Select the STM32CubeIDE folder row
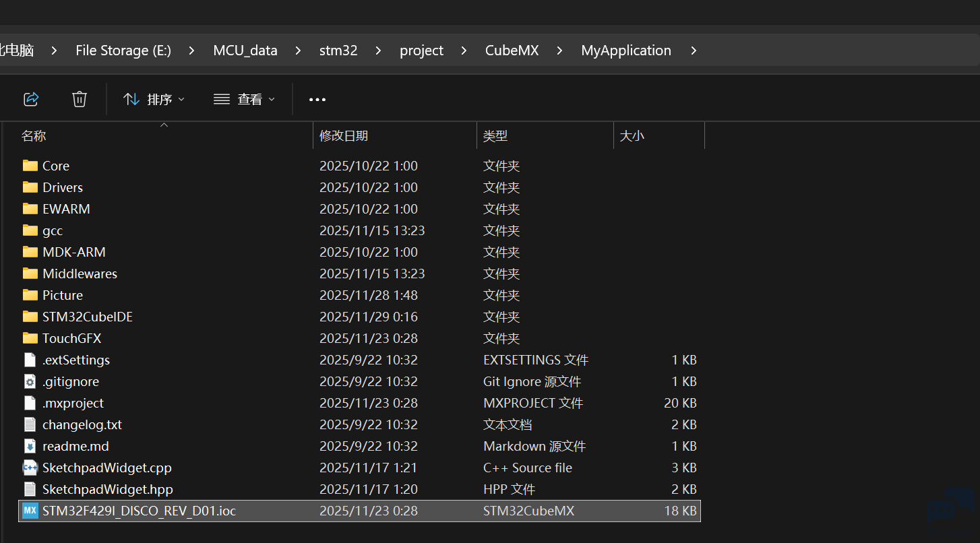 (88, 317)
